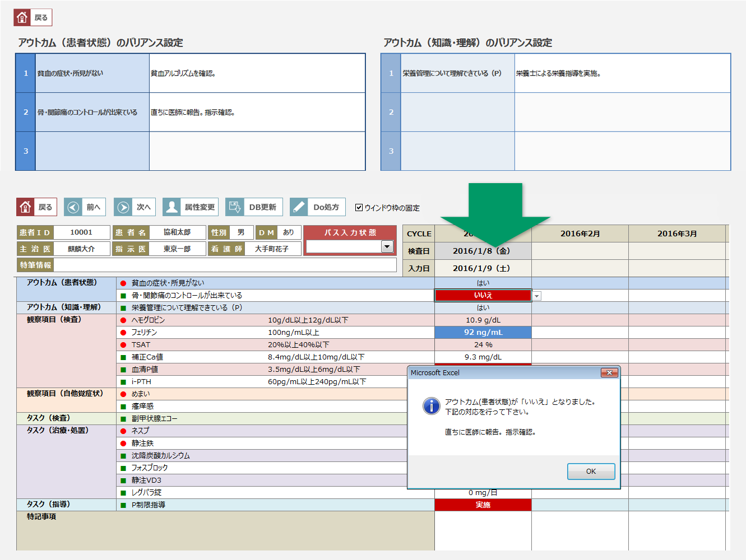Open 属性変更 using the person icon
Screen dimensions: 746x560
click(172, 207)
